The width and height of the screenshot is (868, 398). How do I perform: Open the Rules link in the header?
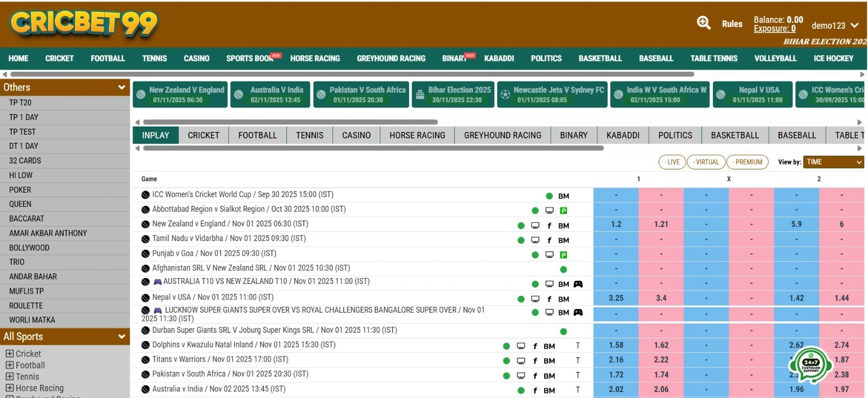(732, 24)
